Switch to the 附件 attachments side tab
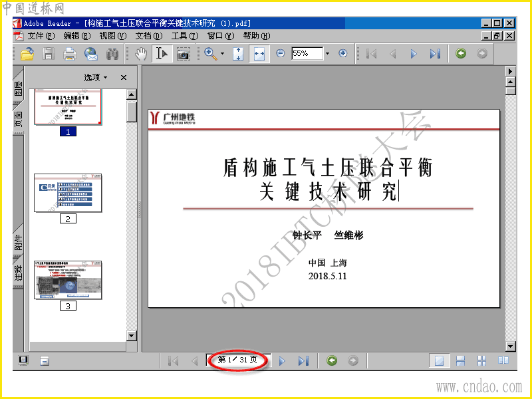Screen dimensions: 532x399 coord(18,242)
